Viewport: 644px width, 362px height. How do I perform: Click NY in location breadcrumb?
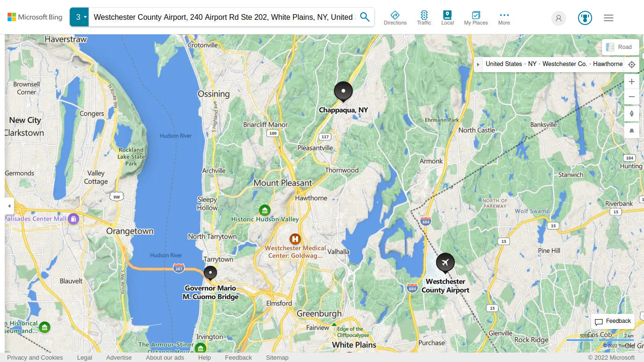pos(532,64)
